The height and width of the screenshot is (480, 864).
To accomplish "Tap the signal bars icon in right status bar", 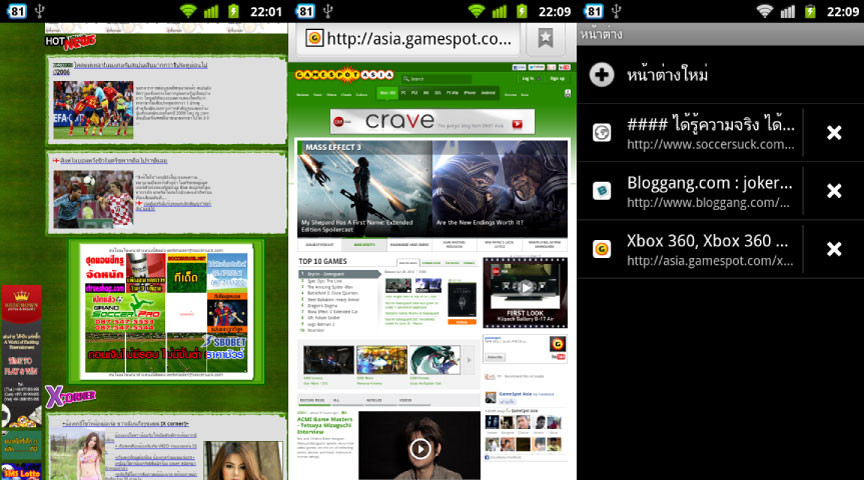I will pyautogui.click(x=788, y=11).
